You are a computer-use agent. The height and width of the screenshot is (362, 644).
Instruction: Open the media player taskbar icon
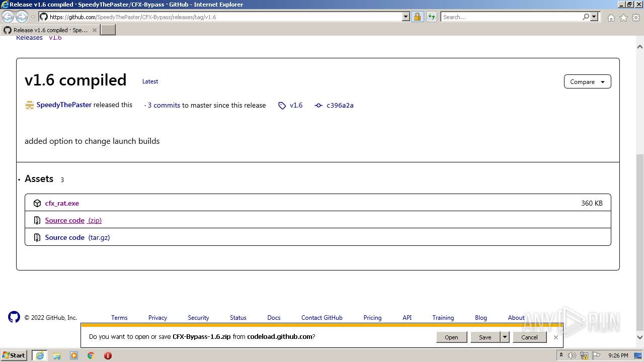74,355
